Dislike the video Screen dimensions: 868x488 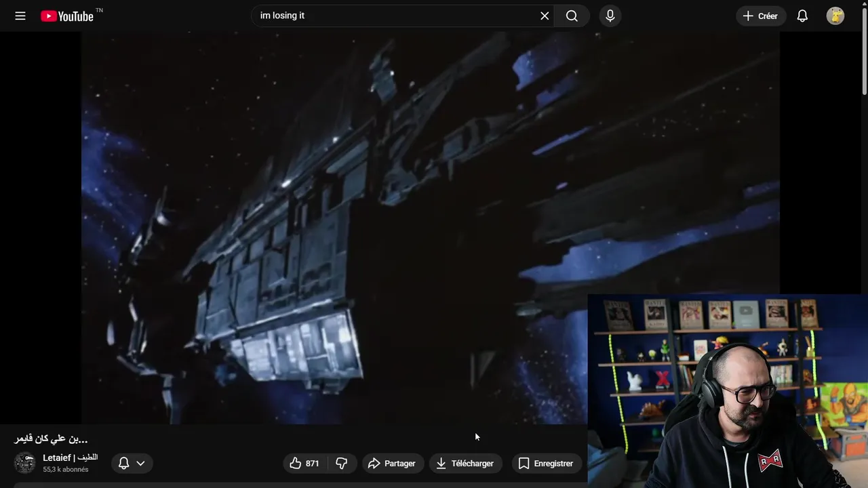pos(342,464)
